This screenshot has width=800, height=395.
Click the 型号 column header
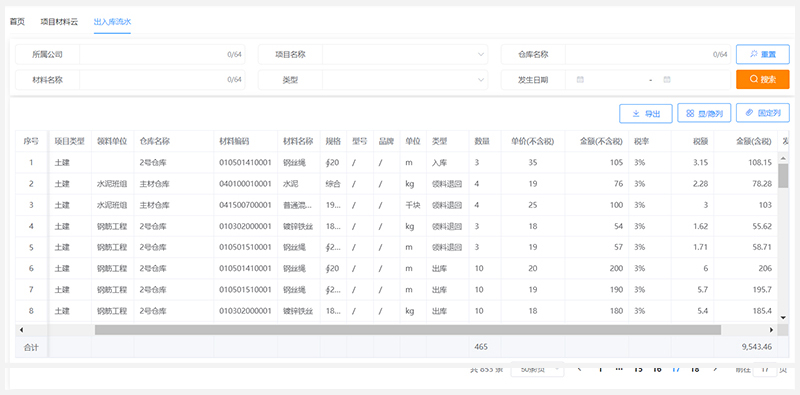coord(360,141)
